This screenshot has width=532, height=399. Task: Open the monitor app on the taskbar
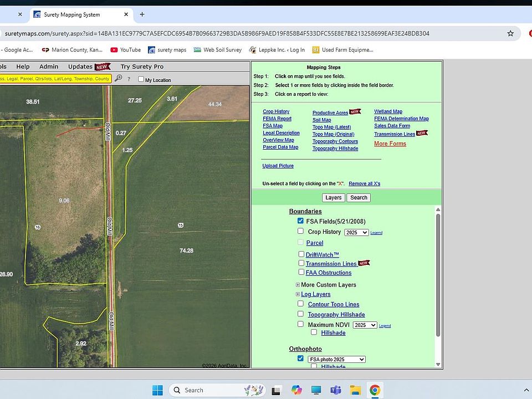click(x=316, y=390)
